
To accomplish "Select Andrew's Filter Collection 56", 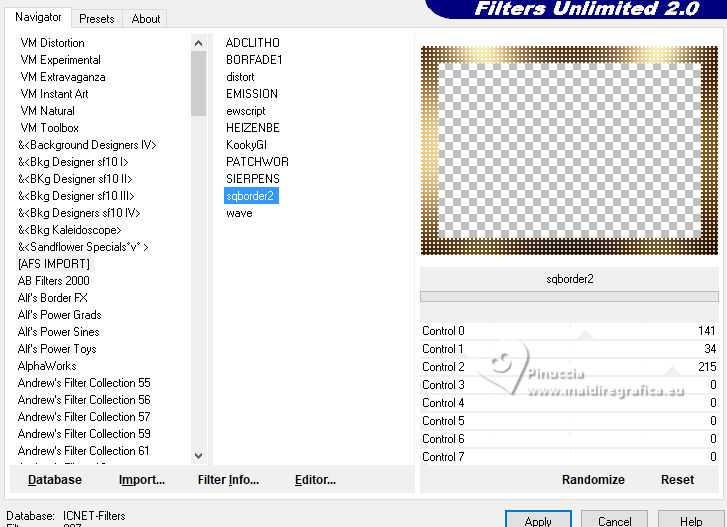I will click(x=84, y=400).
